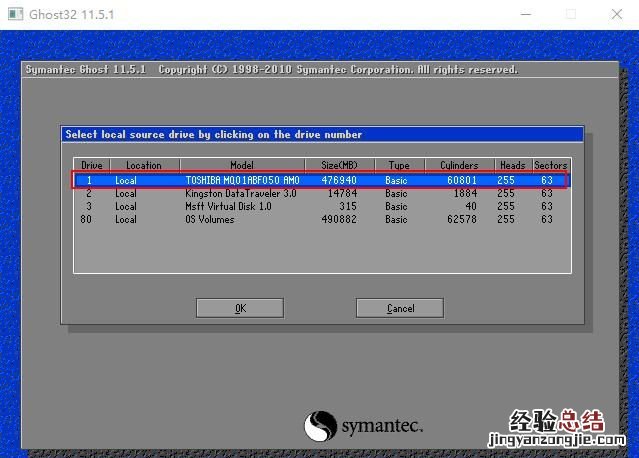Choose the Msft Virtual Disk 1.0 drive
The height and width of the screenshot is (458, 639).
228,207
